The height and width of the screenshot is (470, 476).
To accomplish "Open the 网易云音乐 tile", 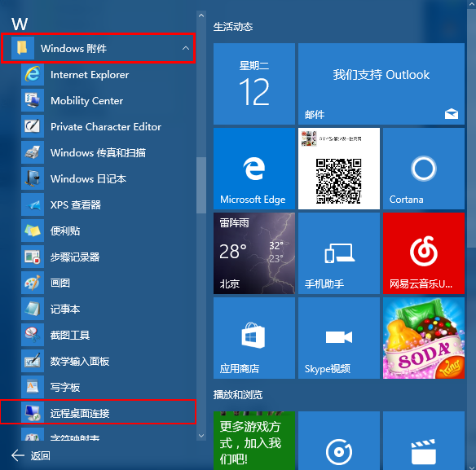I will [x=424, y=253].
